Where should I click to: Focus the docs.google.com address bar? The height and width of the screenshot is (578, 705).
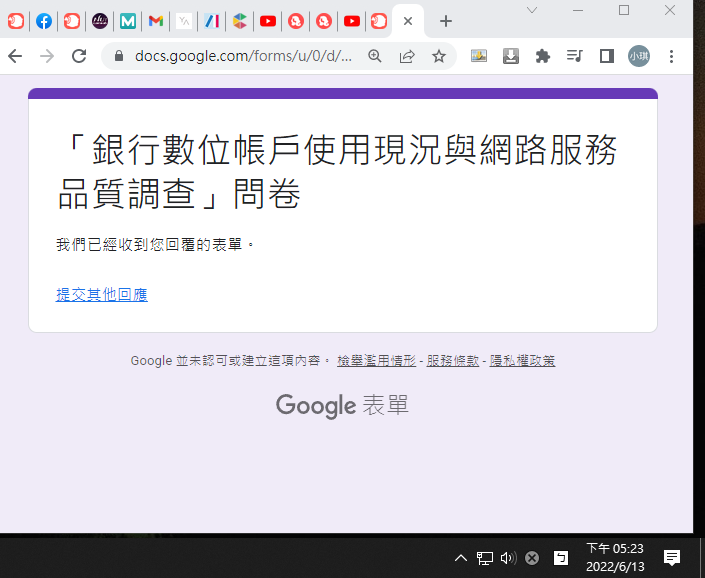(x=243, y=56)
